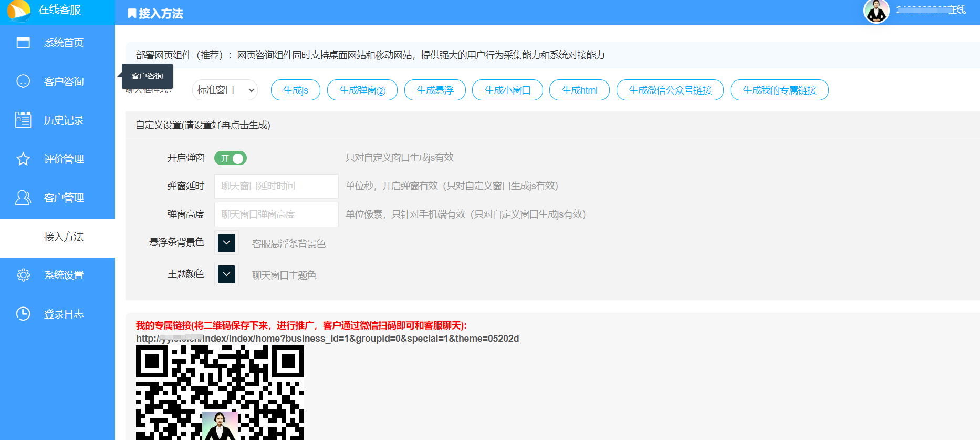
Task: Click the 评价管理 star icon
Action: coord(23,159)
